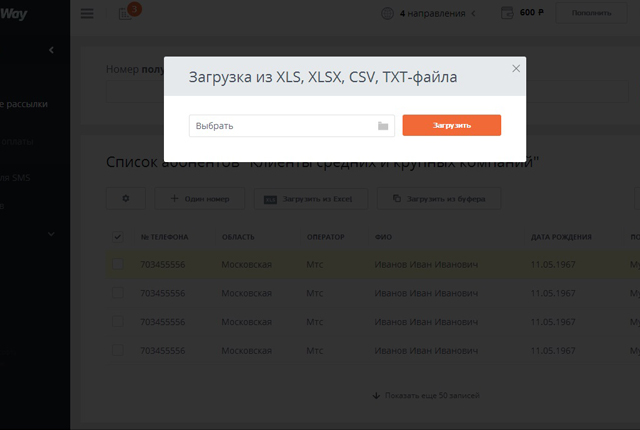The height and width of the screenshot is (430, 640).
Task: Click the orange Загрузить button
Action: (x=451, y=125)
